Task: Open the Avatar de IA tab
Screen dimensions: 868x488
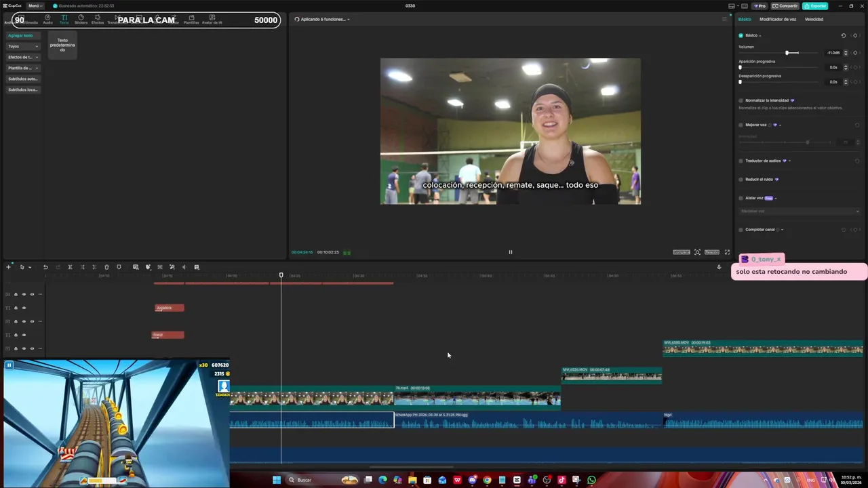Action: tap(212, 19)
